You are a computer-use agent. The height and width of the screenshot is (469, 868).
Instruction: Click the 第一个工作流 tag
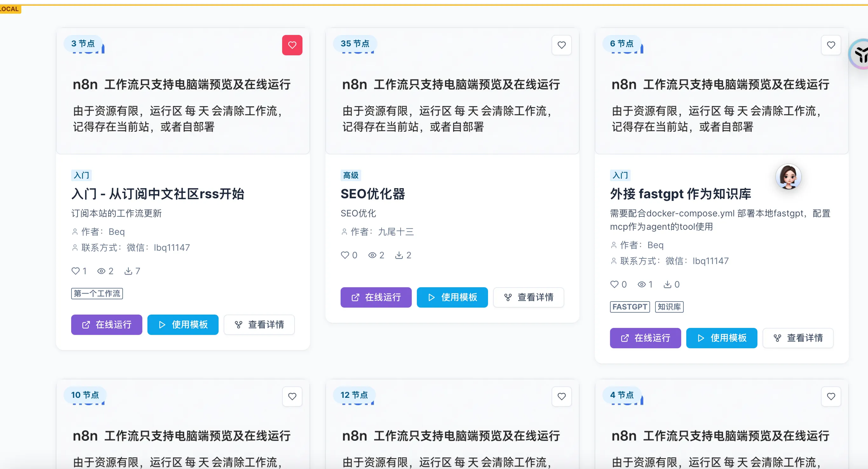tap(97, 294)
